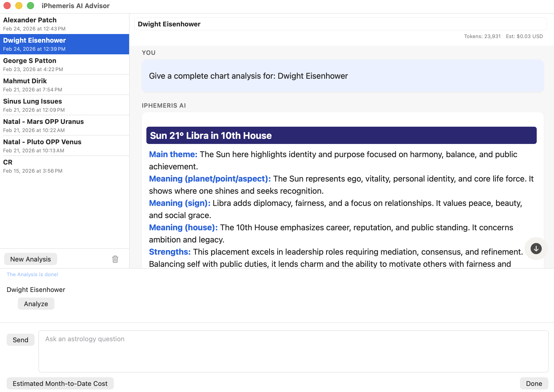Open Natal - Mars OPP Uranus analysis
Viewport: 554px width, 392px height.
(x=65, y=125)
